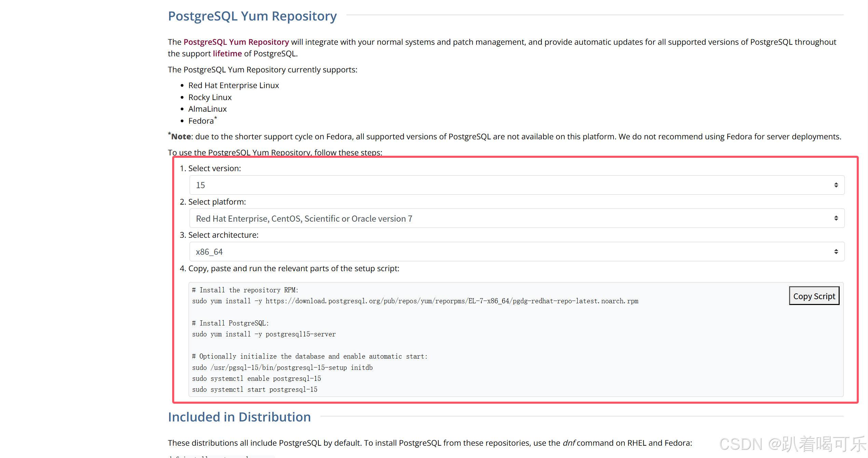868x458 pixels.
Task: Open the platform dropdown showing Red Hat Enterprise
Action: 517,218
